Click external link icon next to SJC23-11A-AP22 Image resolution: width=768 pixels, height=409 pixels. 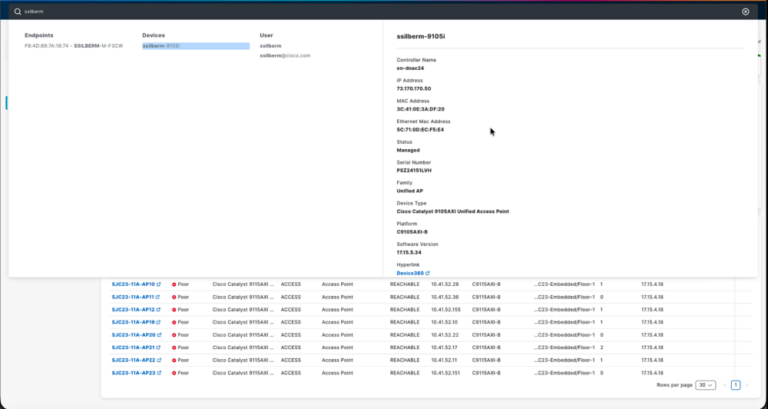(x=159, y=361)
